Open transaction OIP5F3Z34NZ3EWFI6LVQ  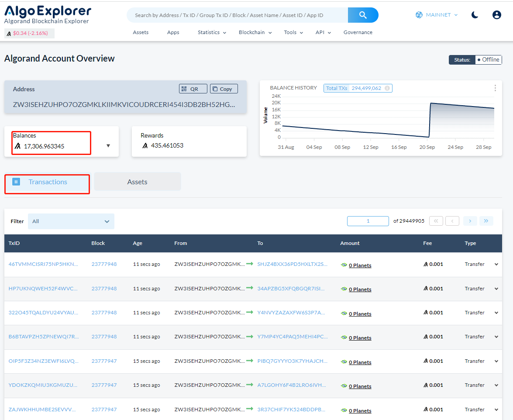pos(43,361)
